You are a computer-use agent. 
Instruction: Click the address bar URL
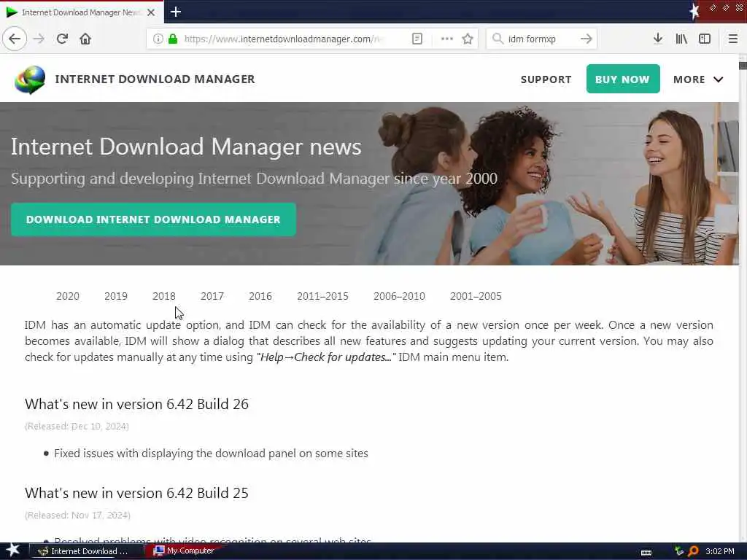coord(283,39)
